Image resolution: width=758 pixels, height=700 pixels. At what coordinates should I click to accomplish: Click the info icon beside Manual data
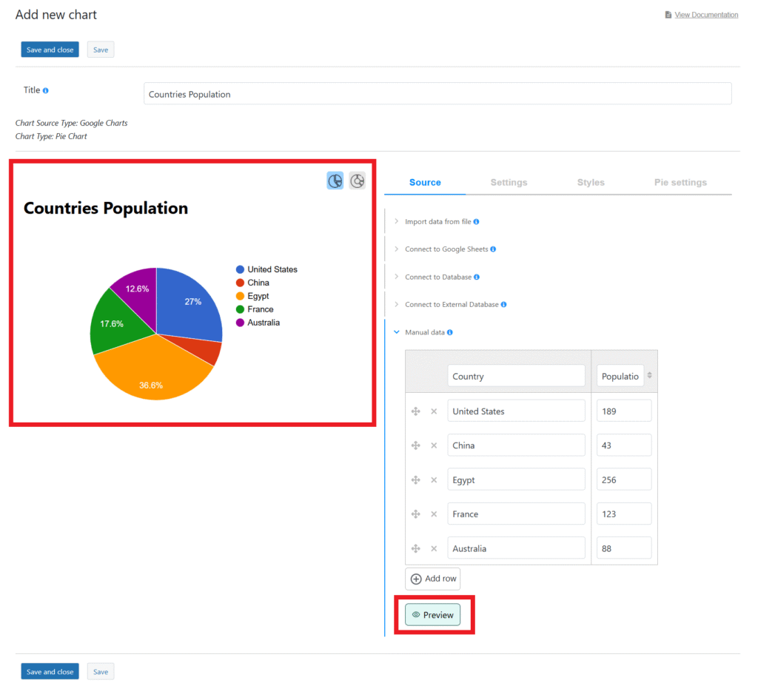(450, 332)
